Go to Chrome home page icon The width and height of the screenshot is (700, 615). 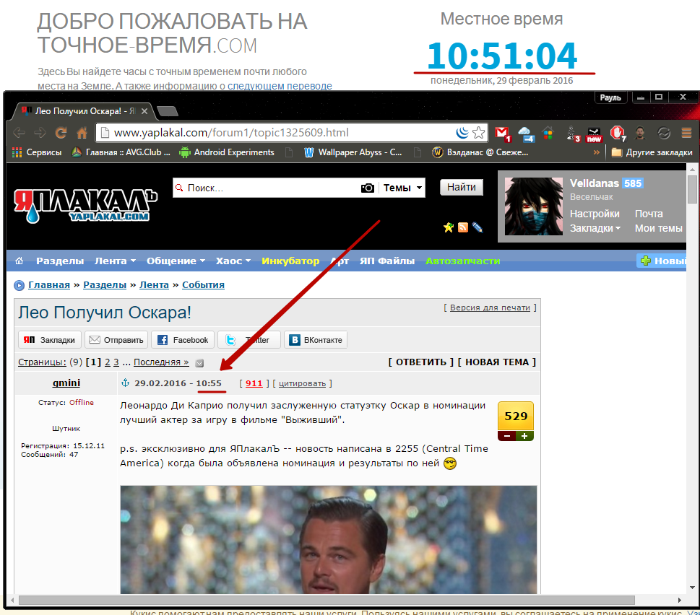click(82, 132)
